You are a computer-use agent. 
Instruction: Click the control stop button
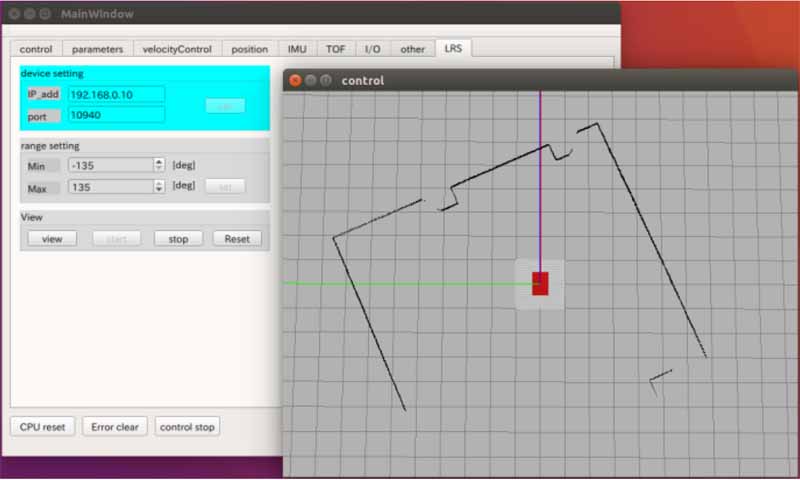click(x=187, y=427)
